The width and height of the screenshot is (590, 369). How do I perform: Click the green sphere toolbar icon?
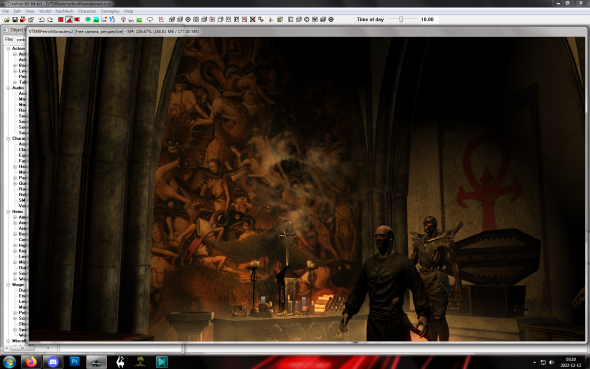[88, 20]
